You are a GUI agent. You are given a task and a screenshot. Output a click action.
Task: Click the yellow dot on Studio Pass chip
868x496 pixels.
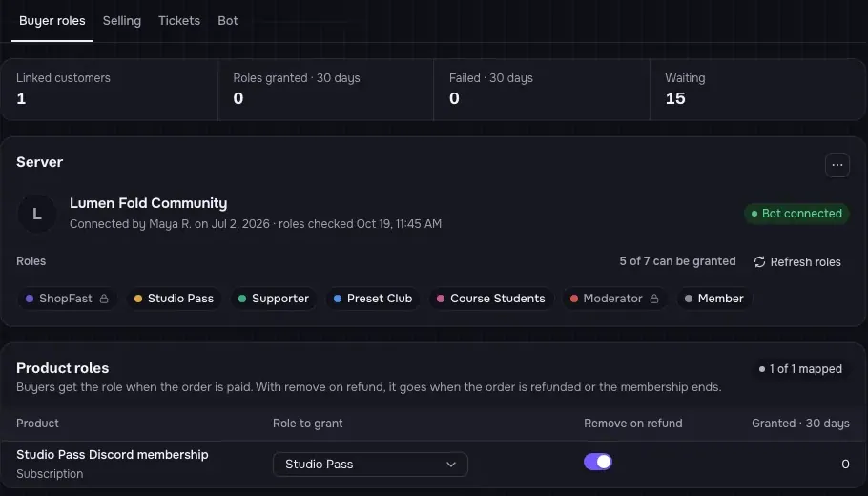138,299
